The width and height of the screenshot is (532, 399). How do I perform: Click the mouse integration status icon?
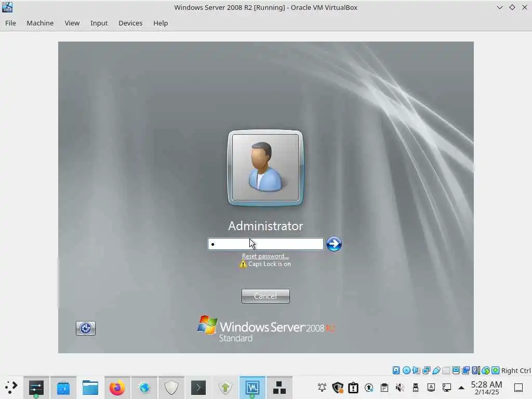pos(486,370)
